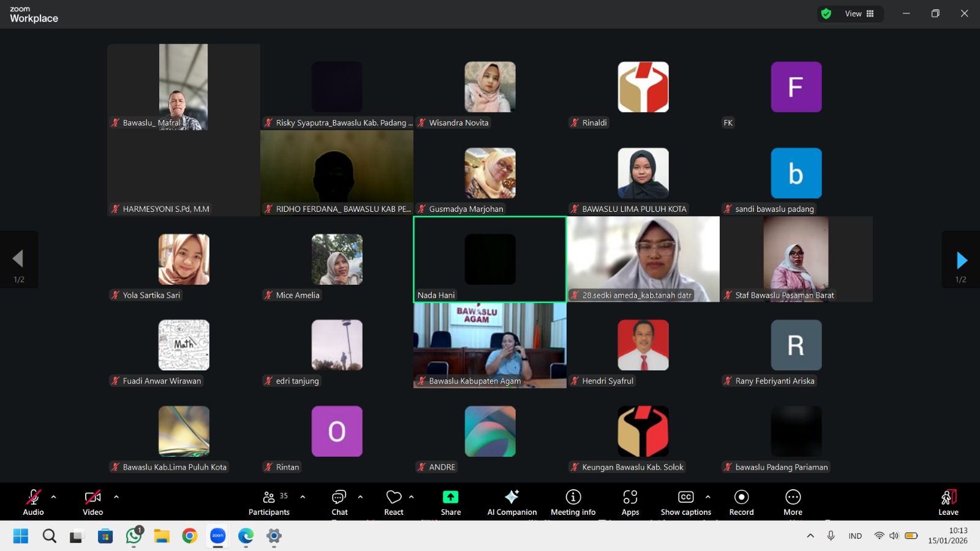Expand caption options arrow beside Show captions
Viewport: 980px width, 551px height.
[708, 497]
